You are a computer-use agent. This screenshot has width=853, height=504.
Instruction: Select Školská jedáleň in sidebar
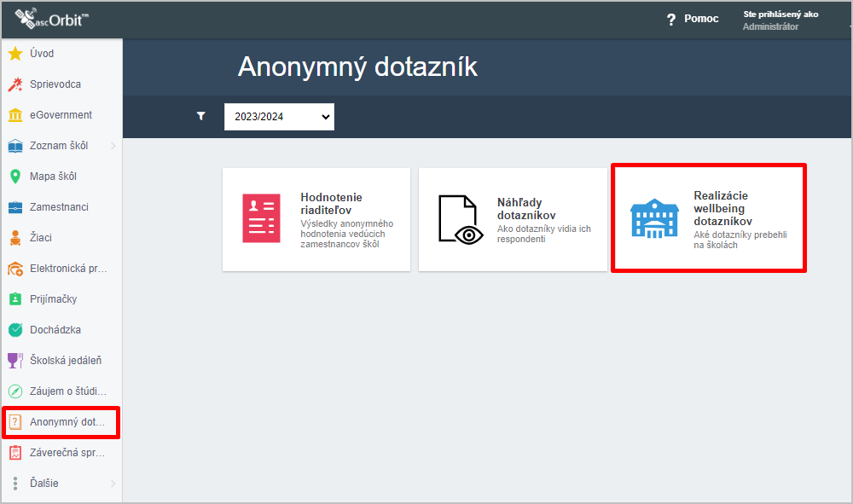pos(61,361)
